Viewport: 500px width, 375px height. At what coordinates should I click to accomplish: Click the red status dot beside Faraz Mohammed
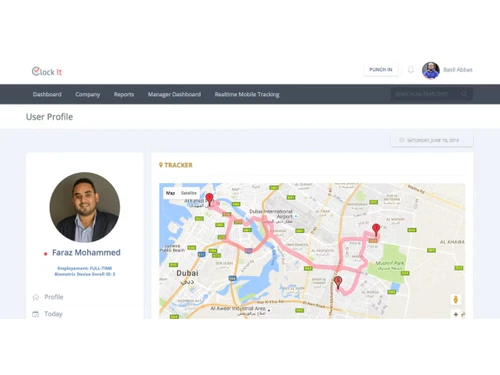click(x=45, y=254)
